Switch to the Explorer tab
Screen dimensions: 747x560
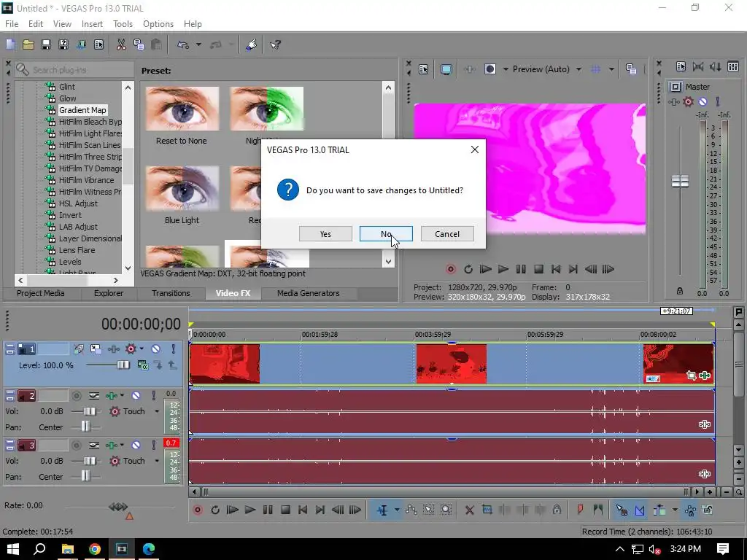(x=108, y=293)
